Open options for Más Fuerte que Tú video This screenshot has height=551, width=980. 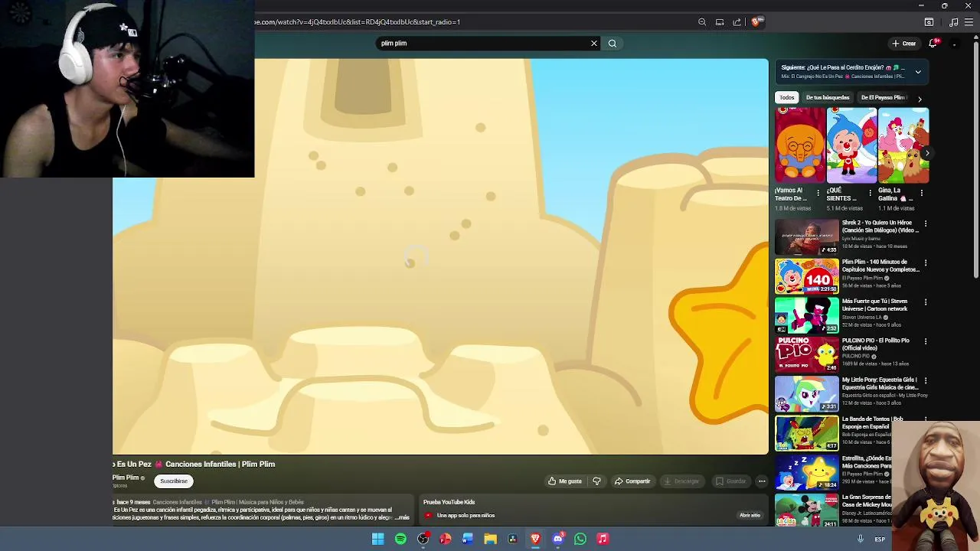pyautogui.click(x=926, y=302)
